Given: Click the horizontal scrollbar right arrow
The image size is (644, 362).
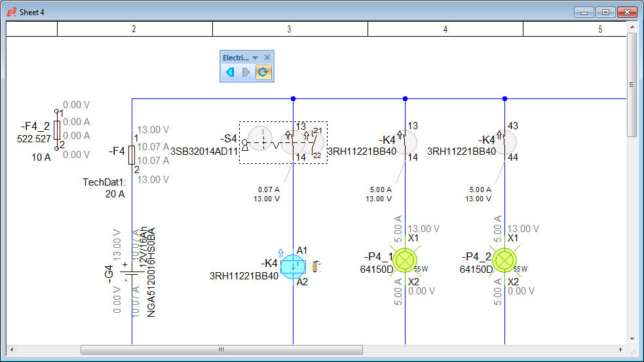Looking at the screenshot, I should [x=620, y=350].
